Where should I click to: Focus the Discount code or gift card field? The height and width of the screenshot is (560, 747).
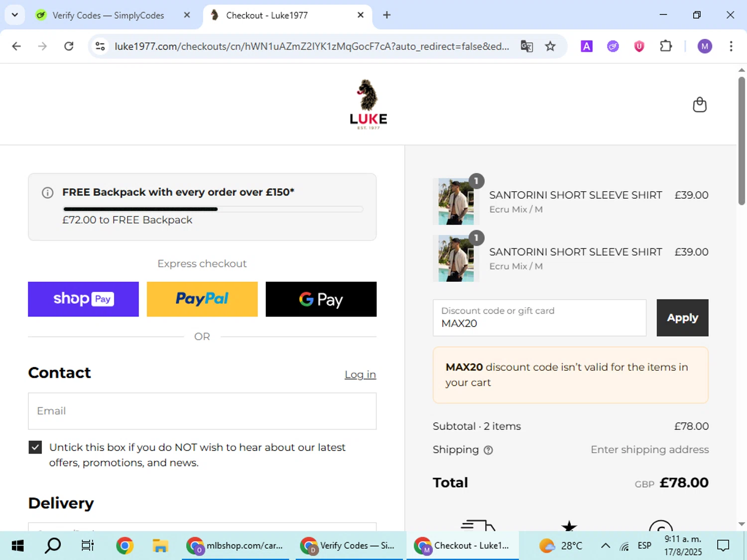click(x=539, y=318)
